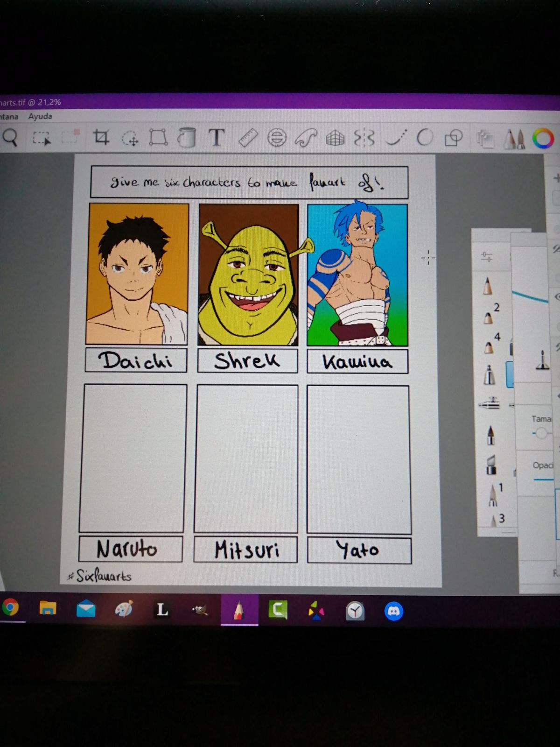Click the 'Daichi' name label
This screenshot has height=747, width=560.
click(x=136, y=360)
